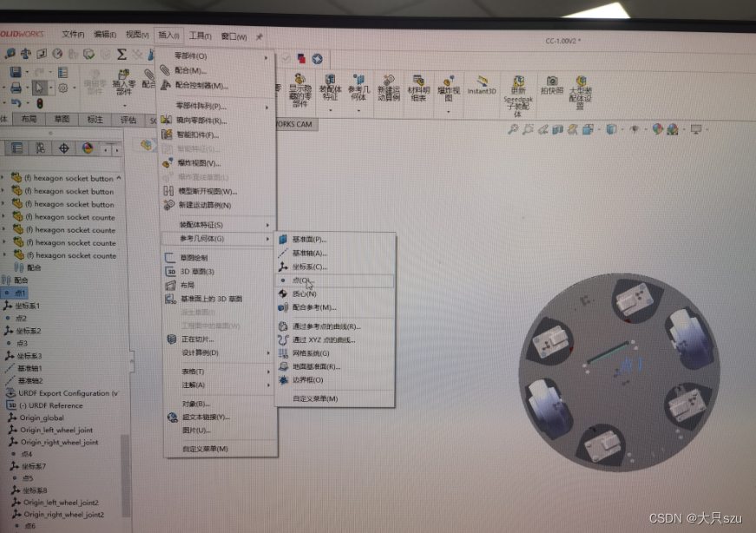Open the 工具(T) menu
The height and width of the screenshot is (533, 756).
click(x=201, y=36)
